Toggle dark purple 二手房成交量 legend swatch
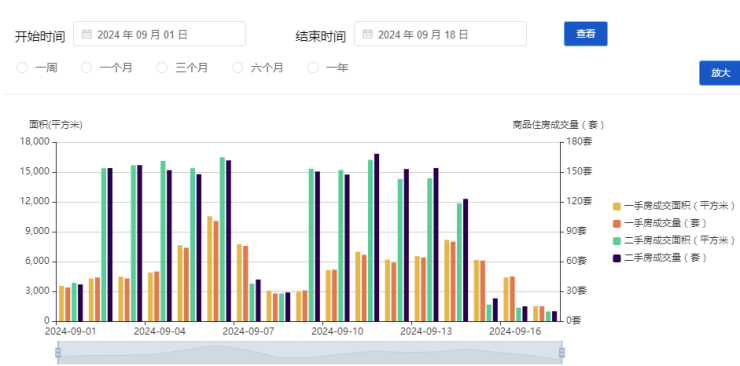The height and width of the screenshot is (366, 740). tap(616, 258)
